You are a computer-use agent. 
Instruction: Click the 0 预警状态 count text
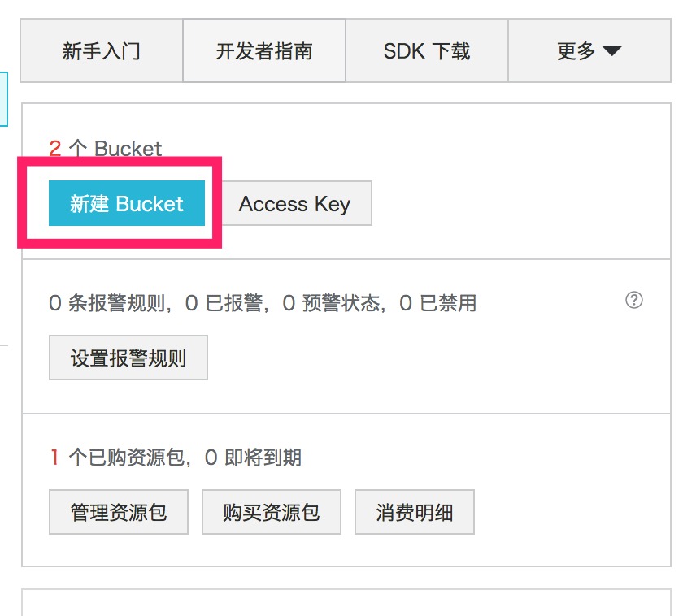point(331,302)
